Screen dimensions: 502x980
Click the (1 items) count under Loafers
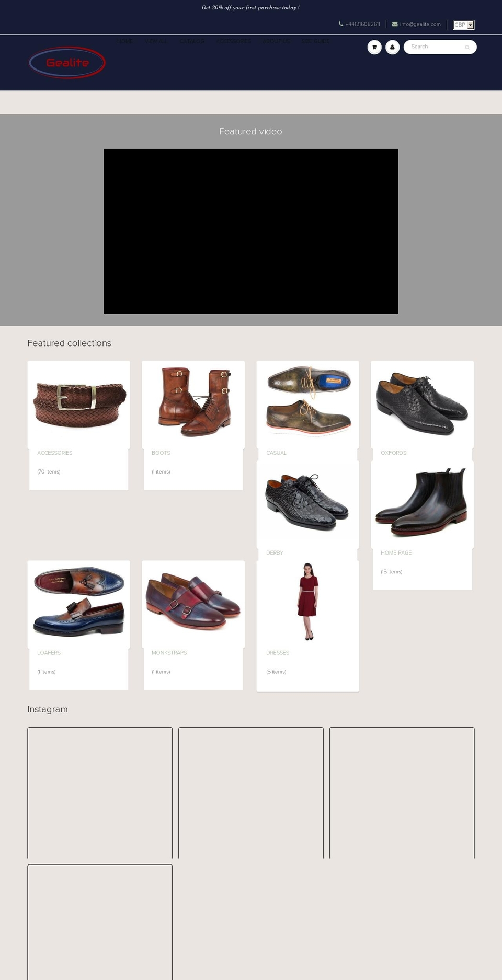pos(47,672)
